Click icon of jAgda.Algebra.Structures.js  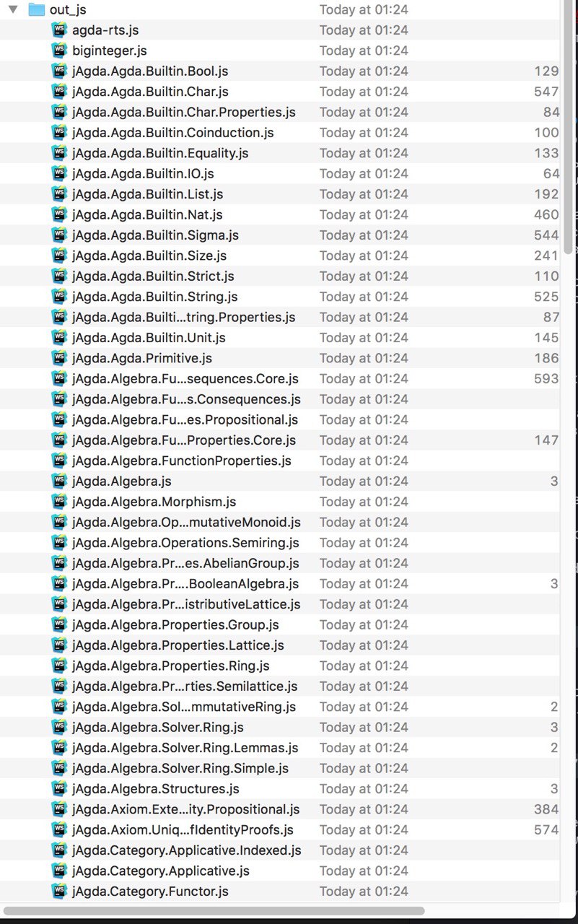(x=59, y=788)
